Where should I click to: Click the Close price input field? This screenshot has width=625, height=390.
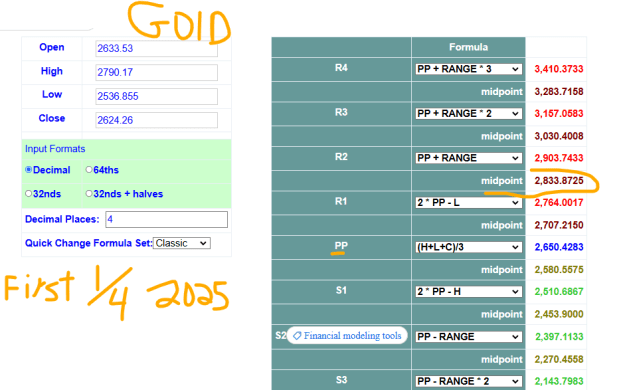156,120
